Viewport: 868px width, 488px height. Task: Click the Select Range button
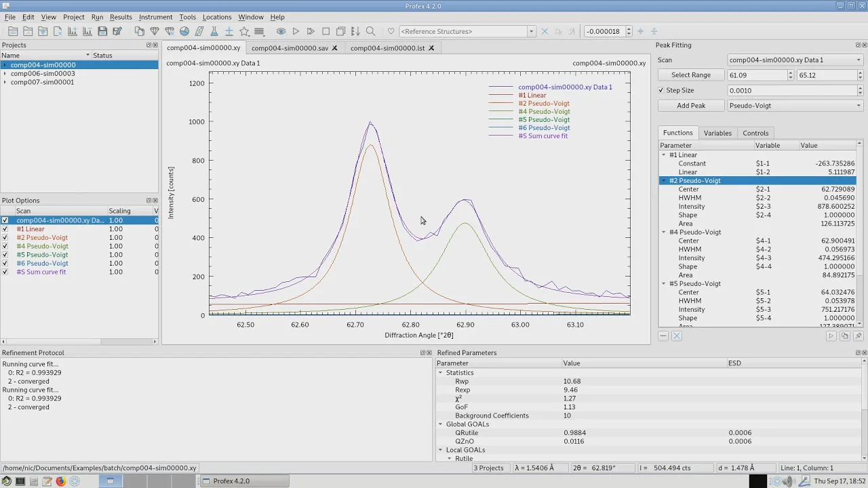pyautogui.click(x=691, y=75)
